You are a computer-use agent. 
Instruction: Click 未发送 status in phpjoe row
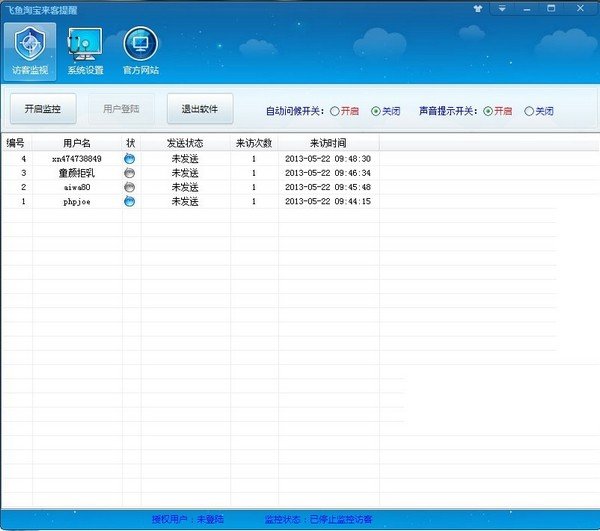pos(185,201)
